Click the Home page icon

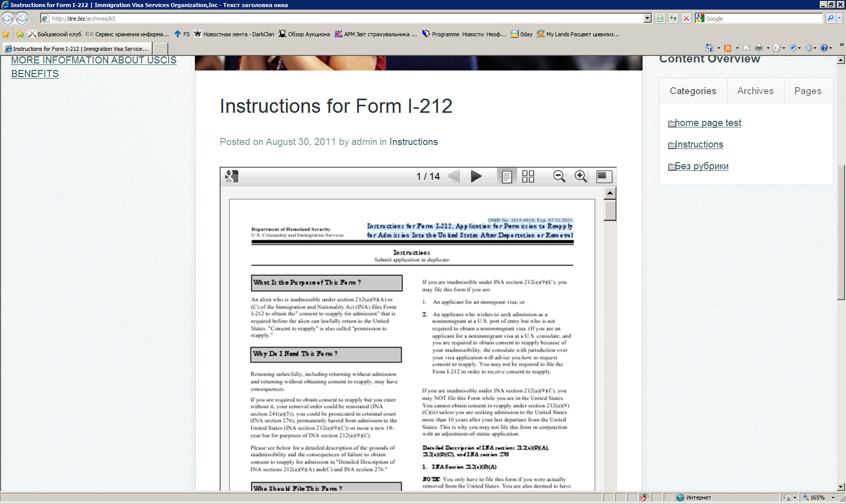(710, 48)
